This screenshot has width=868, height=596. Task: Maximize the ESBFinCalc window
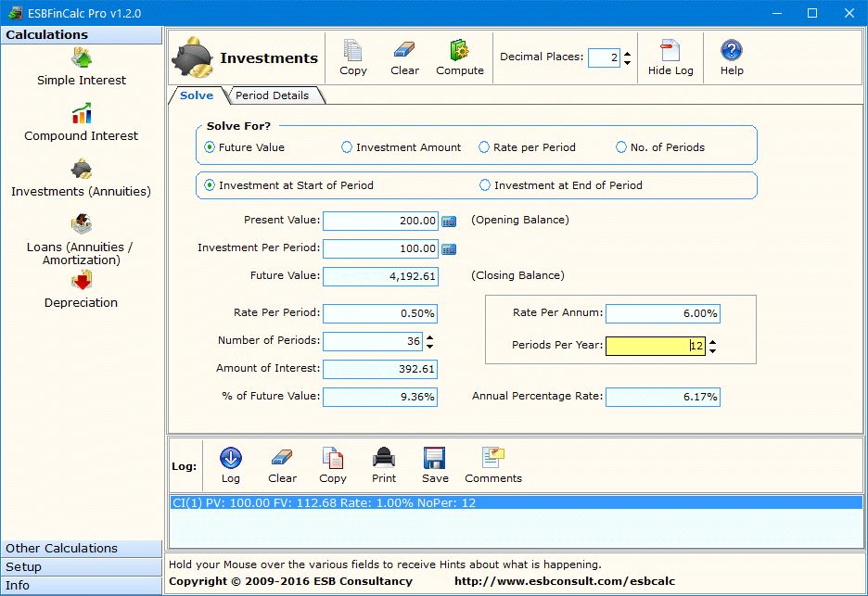click(812, 13)
